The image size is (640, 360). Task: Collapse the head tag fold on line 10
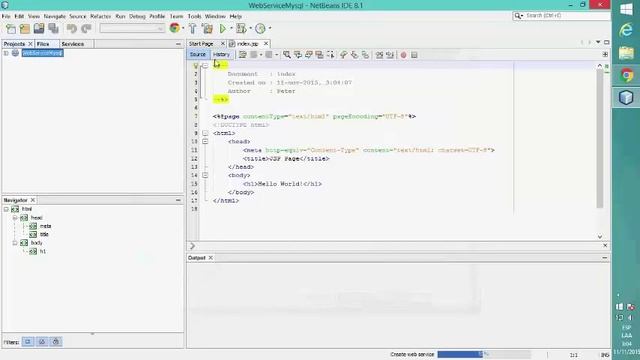[205, 141]
